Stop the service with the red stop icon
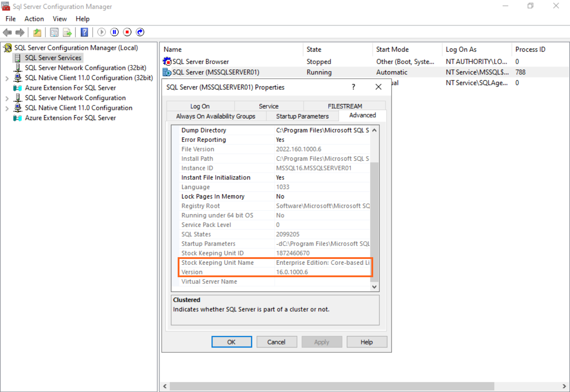570x392 pixels. pyautogui.click(x=127, y=32)
